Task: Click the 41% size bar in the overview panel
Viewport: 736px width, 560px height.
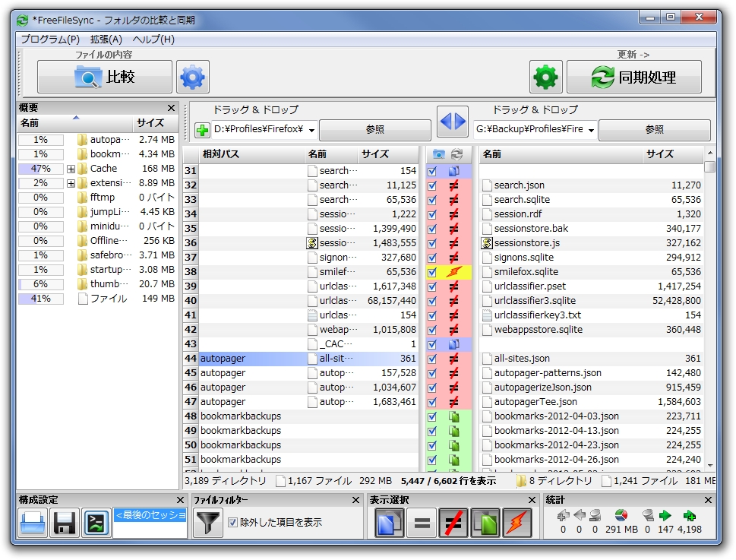Action: 39,298
